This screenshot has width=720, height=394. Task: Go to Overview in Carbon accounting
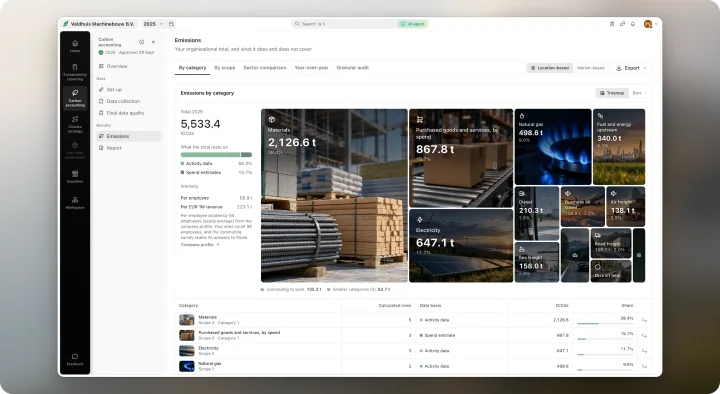click(x=128, y=67)
